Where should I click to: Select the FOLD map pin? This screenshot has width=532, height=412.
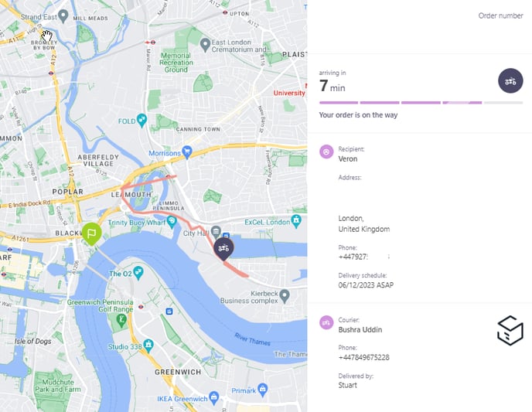coord(142,121)
